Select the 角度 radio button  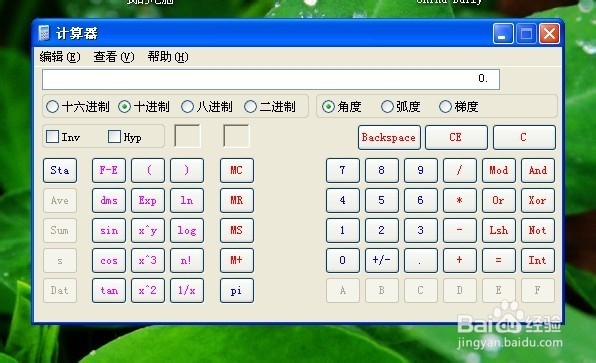coord(341,106)
